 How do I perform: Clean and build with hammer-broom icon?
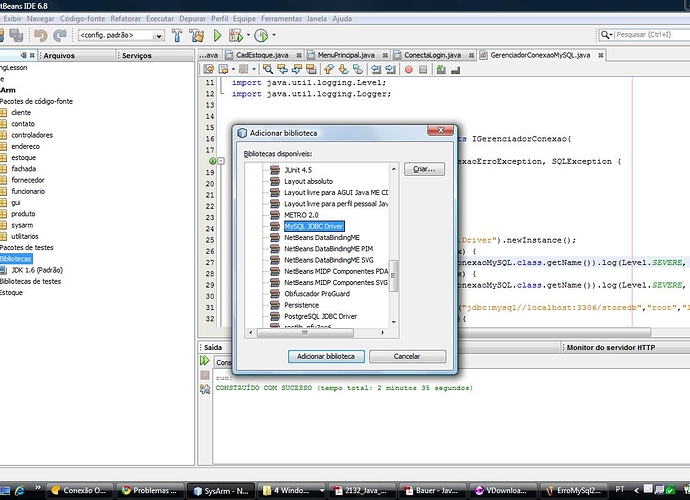coord(197,35)
